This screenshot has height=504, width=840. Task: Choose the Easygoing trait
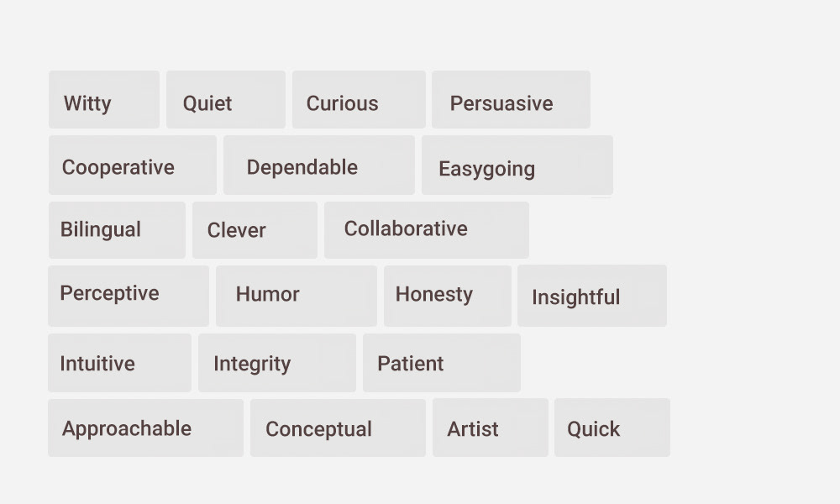point(517,165)
